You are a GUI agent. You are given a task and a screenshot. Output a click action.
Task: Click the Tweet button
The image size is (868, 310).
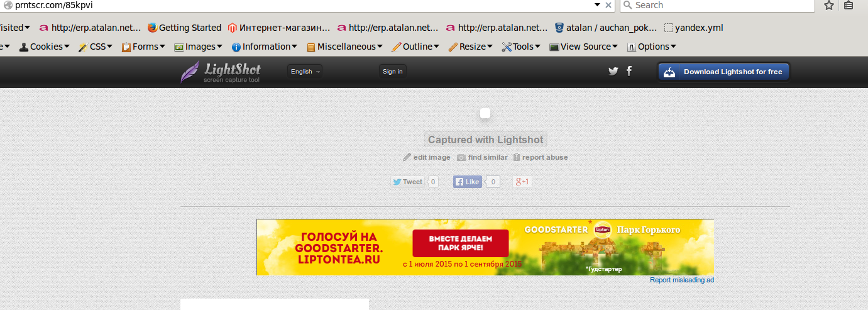click(x=408, y=182)
